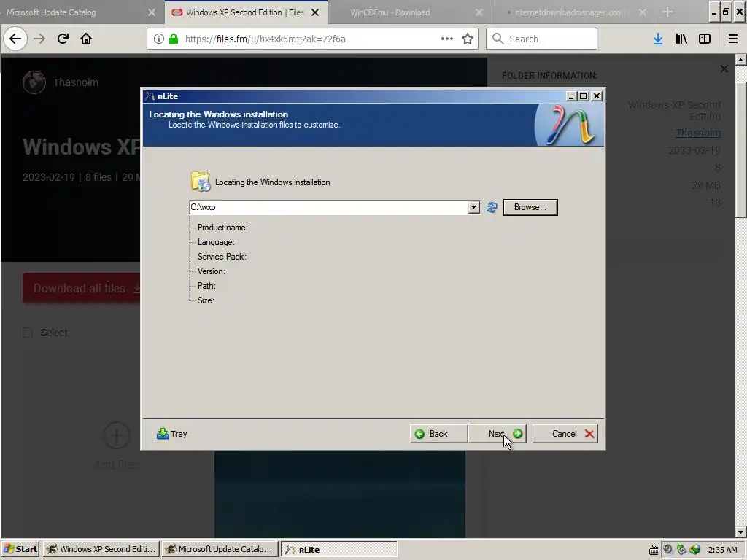Open the path history dropdown arrow
747x560 pixels.
(x=473, y=207)
